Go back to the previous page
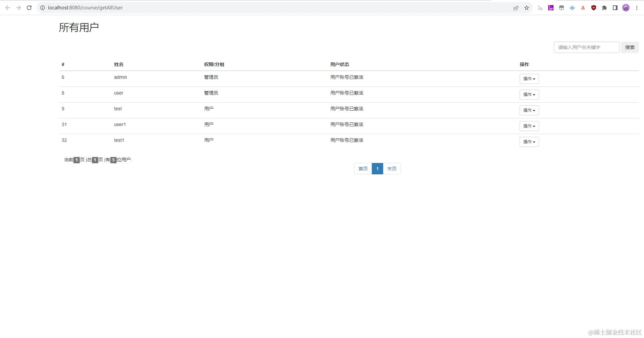 (x=8, y=8)
